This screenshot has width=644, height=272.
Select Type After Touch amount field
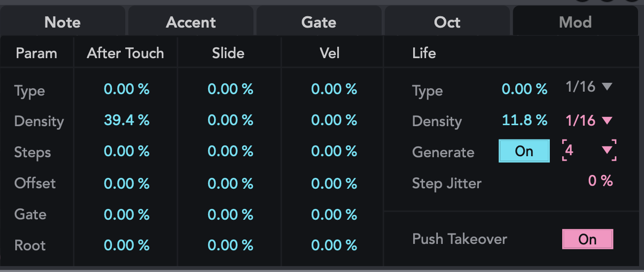point(127,90)
